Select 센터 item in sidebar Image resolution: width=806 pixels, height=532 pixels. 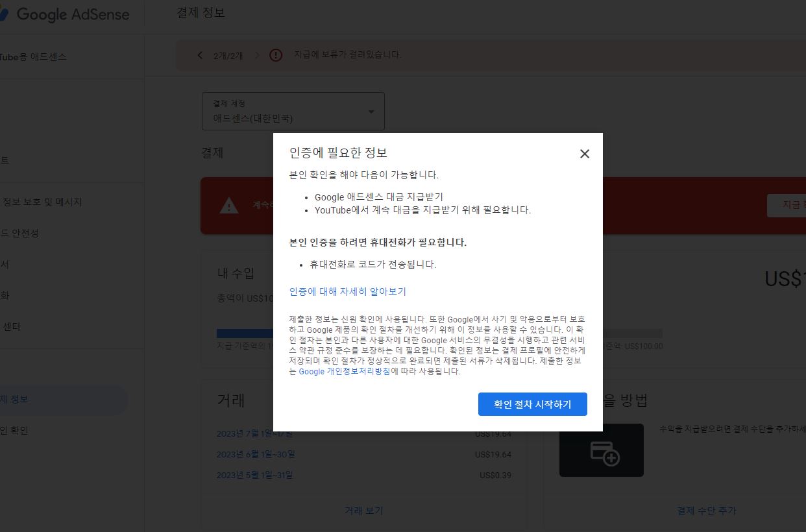tap(11, 326)
